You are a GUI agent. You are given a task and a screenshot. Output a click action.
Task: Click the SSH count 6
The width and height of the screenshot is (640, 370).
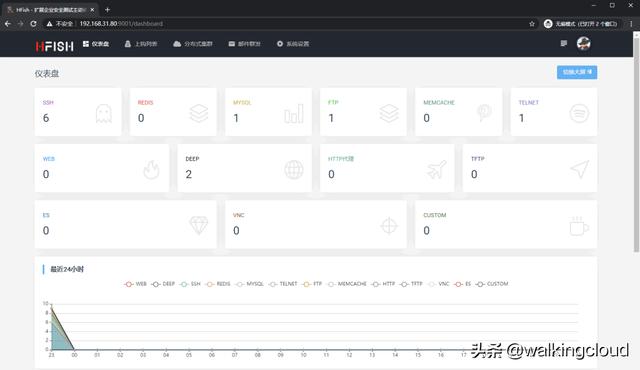[46, 118]
